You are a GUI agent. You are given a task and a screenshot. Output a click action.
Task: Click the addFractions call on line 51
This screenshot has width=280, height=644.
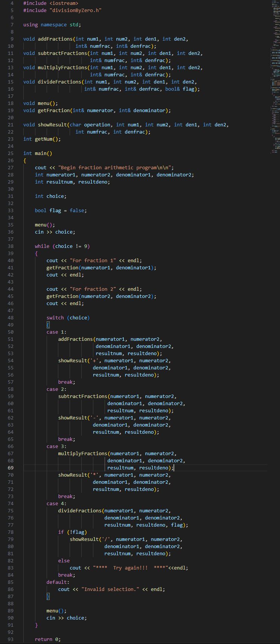click(110, 339)
